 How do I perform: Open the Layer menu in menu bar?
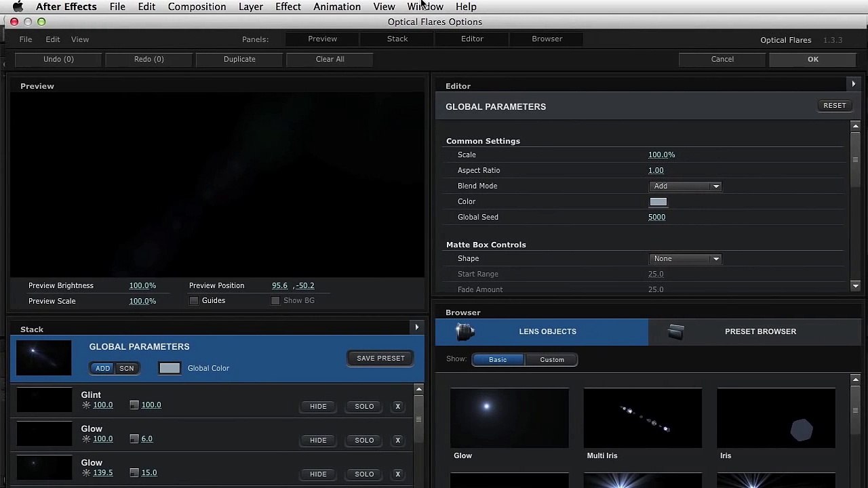pyautogui.click(x=251, y=7)
